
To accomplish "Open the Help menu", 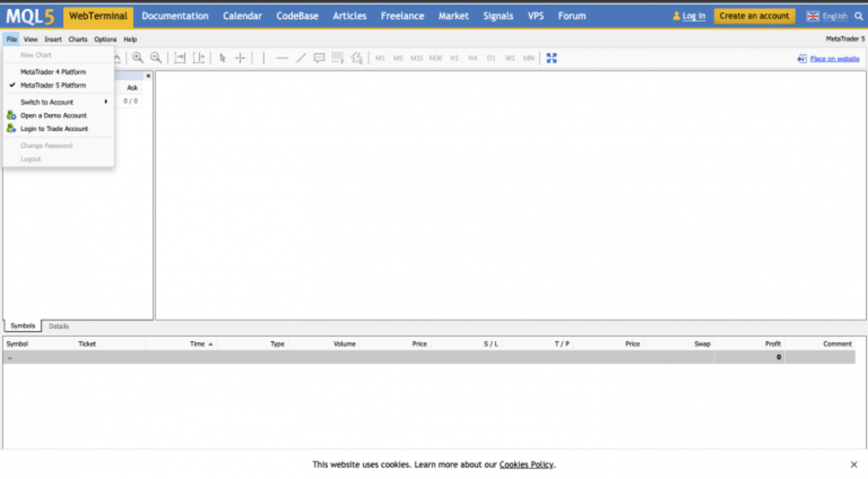I will click(x=130, y=39).
